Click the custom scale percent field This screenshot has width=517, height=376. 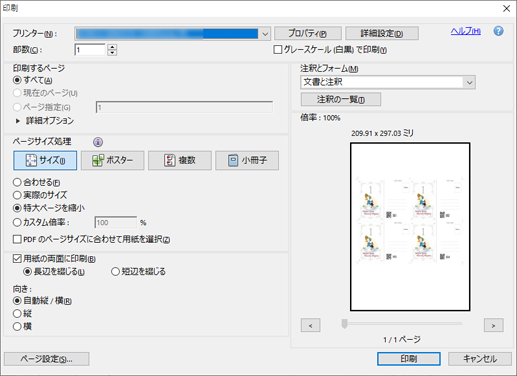(116, 223)
